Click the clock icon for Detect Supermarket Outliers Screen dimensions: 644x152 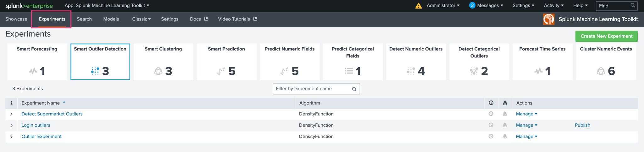coord(491,114)
